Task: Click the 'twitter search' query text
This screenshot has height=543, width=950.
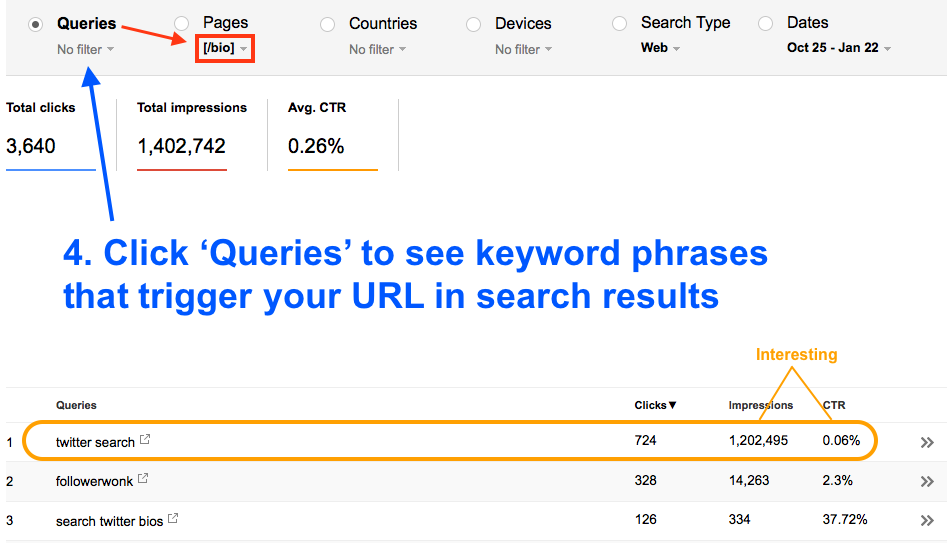Action: coord(95,442)
